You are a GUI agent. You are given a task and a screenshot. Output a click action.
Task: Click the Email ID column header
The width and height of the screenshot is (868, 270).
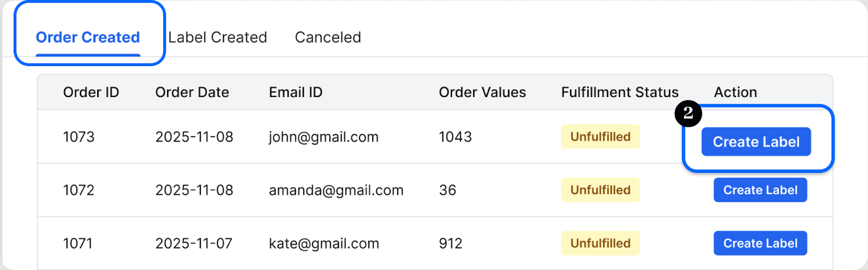(296, 92)
